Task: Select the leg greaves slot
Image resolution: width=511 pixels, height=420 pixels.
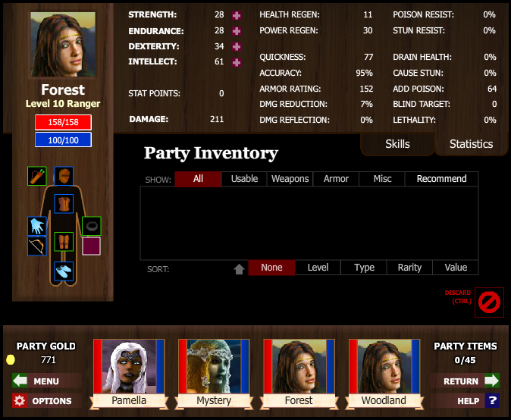Action: click(x=64, y=242)
